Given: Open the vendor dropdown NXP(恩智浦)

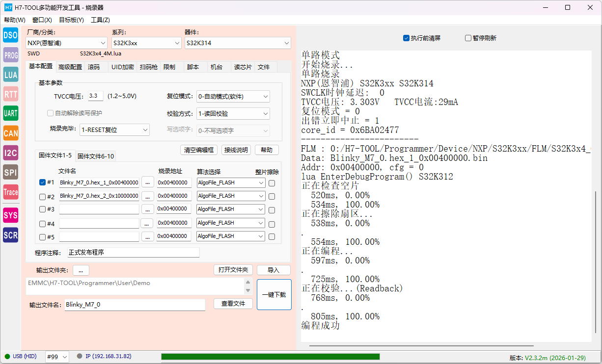Looking at the screenshot, I should point(67,43).
